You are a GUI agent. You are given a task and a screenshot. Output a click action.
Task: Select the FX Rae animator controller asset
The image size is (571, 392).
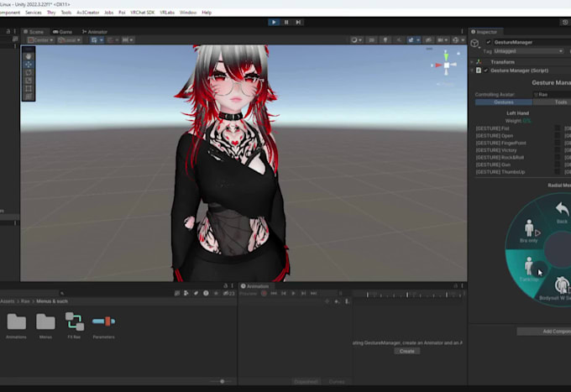[x=74, y=326]
